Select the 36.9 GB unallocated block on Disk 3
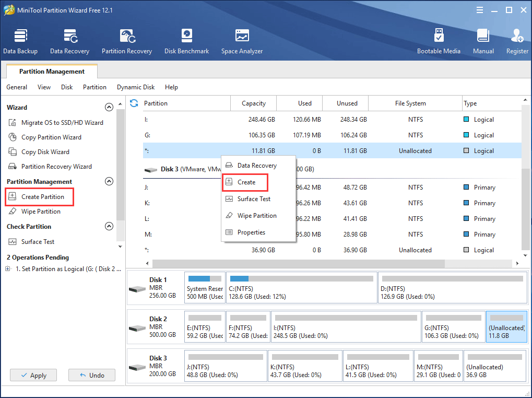This screenshot has height=398, width=532. [495, 366]
